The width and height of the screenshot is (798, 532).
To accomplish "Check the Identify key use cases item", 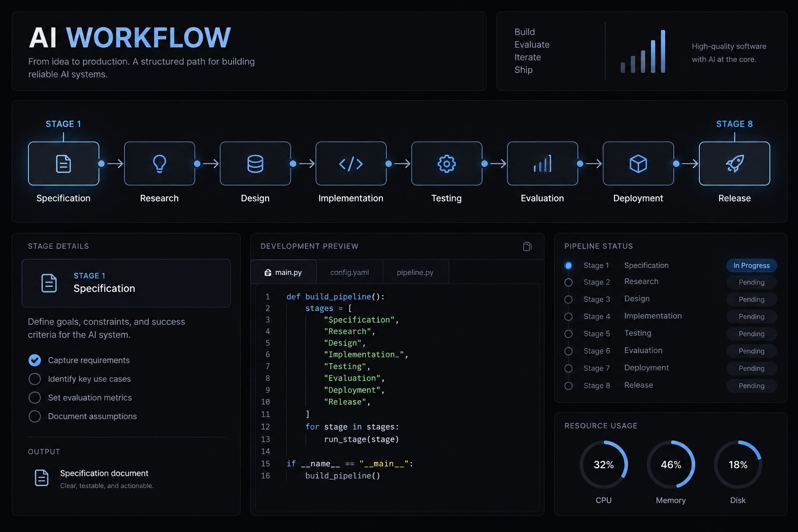I will 35,379.
